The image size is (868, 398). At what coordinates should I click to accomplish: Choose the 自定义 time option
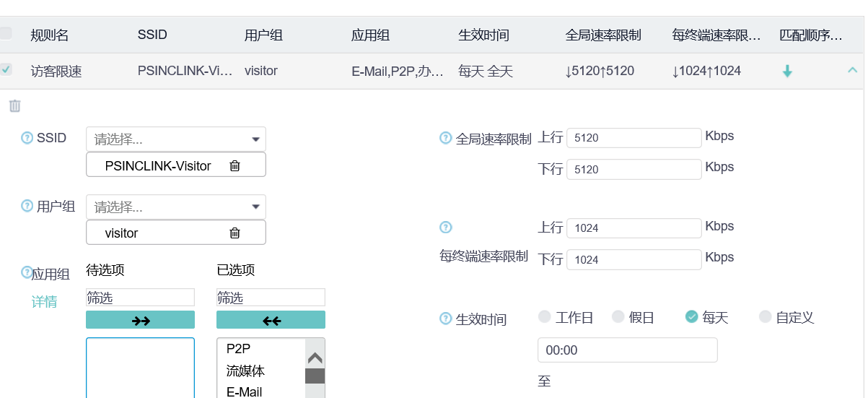(x=765, y=316)
